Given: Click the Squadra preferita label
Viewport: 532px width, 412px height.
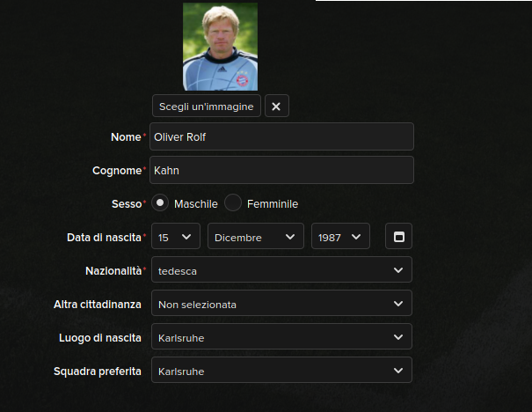Looking at the screenshot, I should tap(98, 372).
